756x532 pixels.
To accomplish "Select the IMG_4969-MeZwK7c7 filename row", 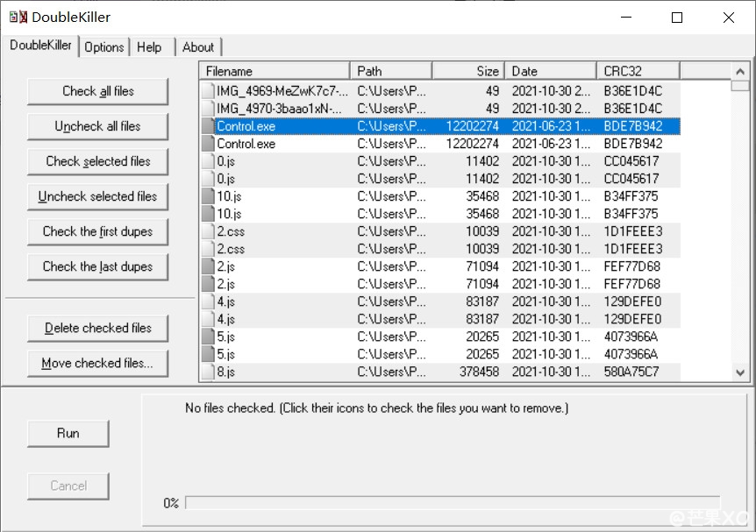I will click(x=282, y=91).
